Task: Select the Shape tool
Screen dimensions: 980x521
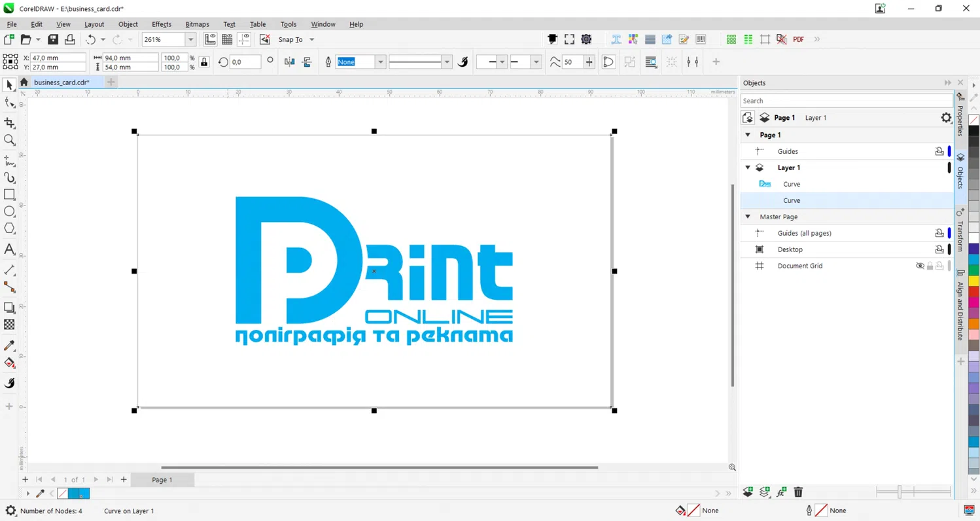Action: [9, 103]
